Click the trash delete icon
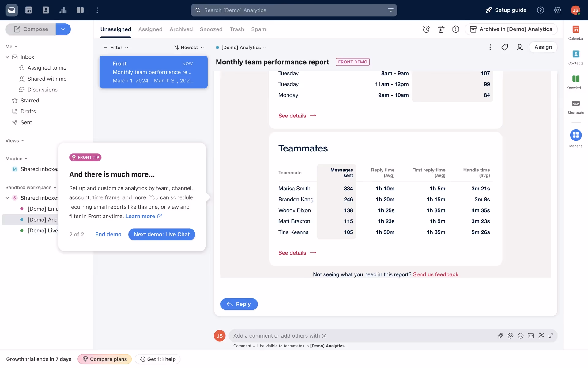The width and height of the screenshot is (588, 368). [441, 29]
